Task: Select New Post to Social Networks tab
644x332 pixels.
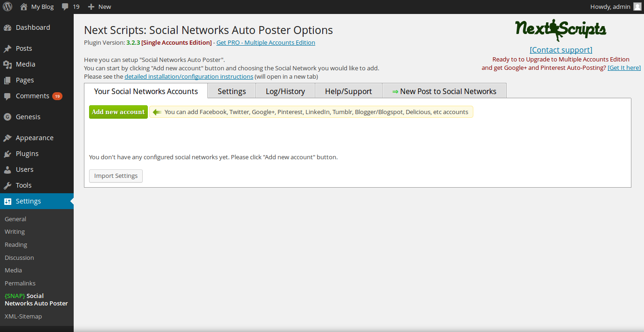Action: (x=444, y=91)
